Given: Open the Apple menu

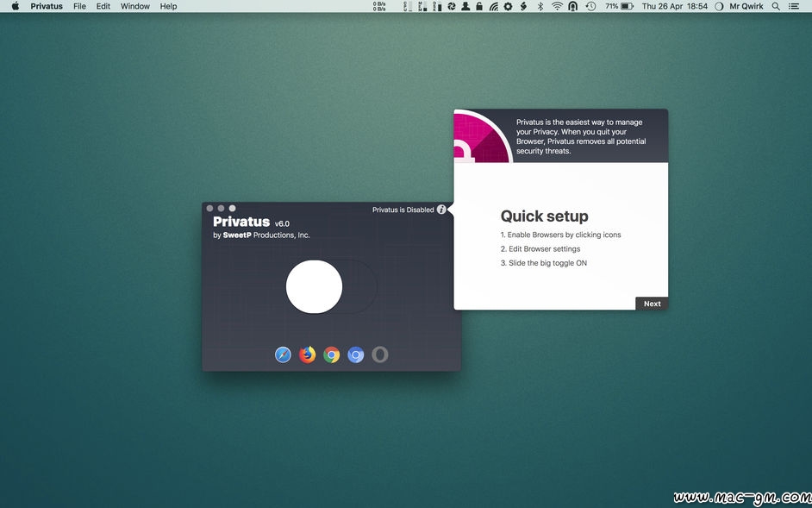Looking at the screenshot, I should [x=15, y=6].
